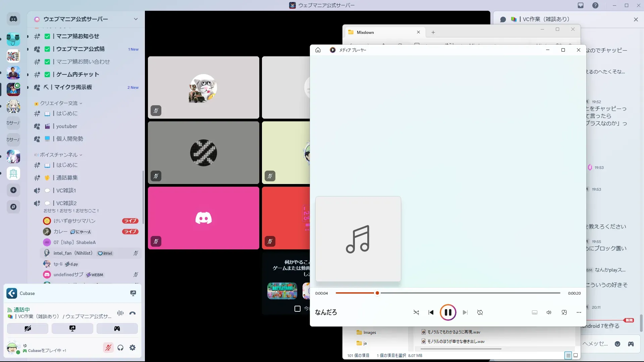Toggle repeat mode in Media Player
This screenshot has height=362, width=644.
pyautogui.click(x=480, y=312)
